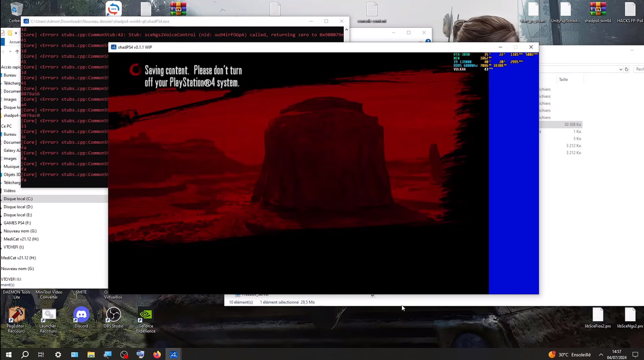
Task: Open the WinRAR archive icon near the top
Action: coord(178,8)
